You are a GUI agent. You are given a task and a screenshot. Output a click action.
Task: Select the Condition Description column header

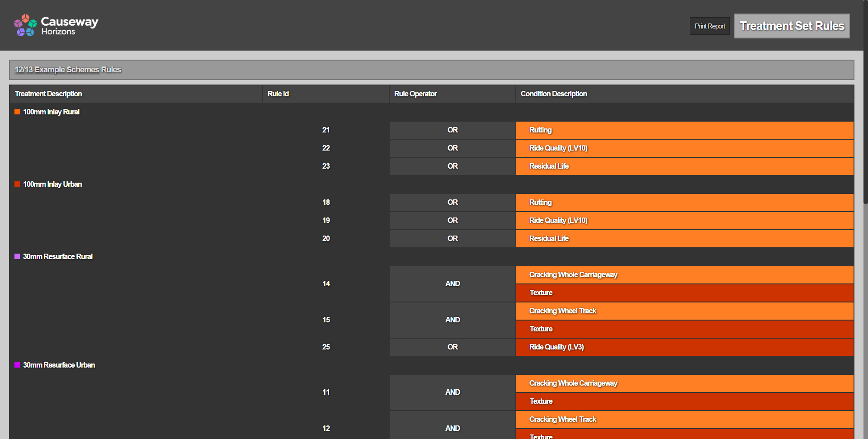coord(554,94)
